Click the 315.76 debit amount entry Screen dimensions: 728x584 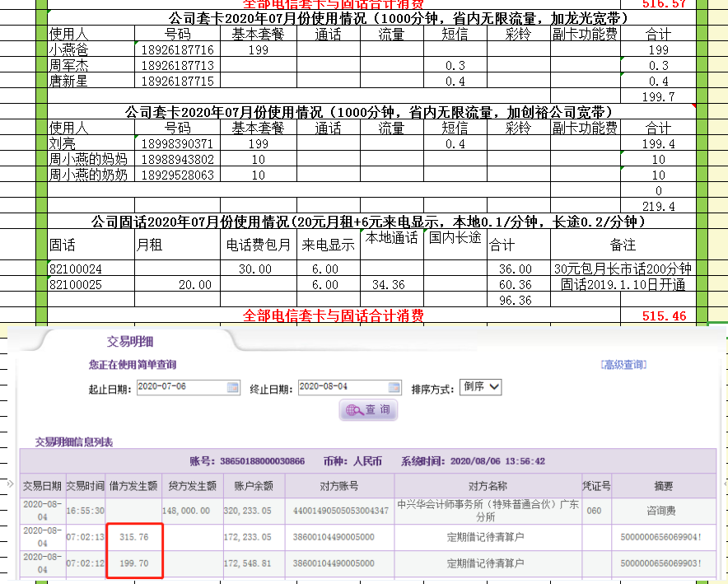click(133, 539)
